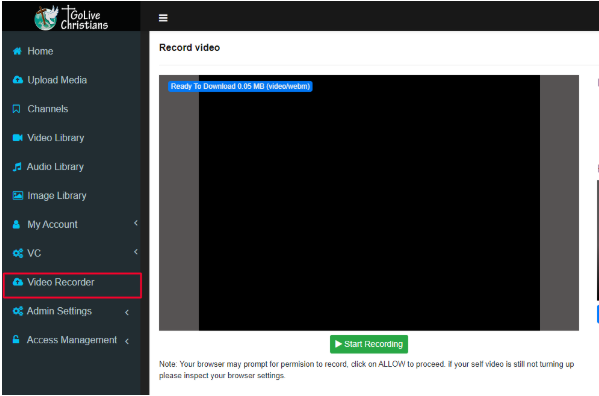Click the Start Recording button

[369, 344]
